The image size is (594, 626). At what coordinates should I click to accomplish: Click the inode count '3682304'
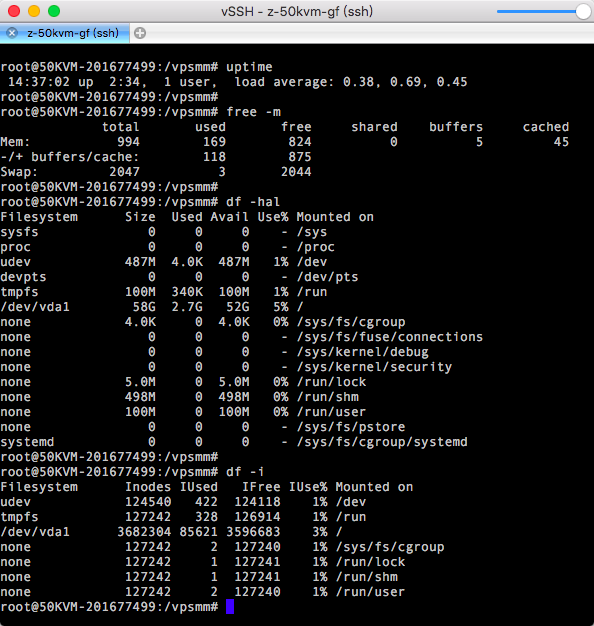point(144,532)
